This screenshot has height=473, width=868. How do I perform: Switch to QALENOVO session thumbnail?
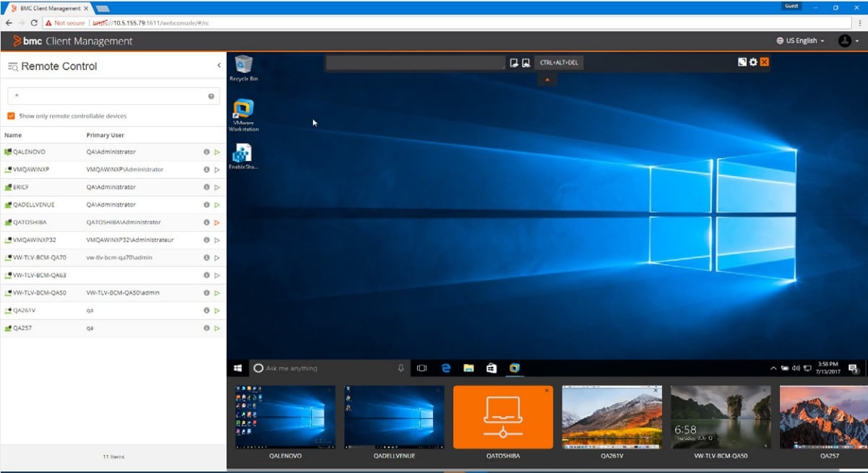285,417
